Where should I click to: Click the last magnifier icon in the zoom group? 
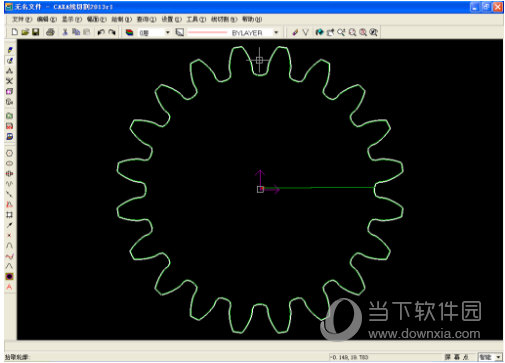coord(374,32)
